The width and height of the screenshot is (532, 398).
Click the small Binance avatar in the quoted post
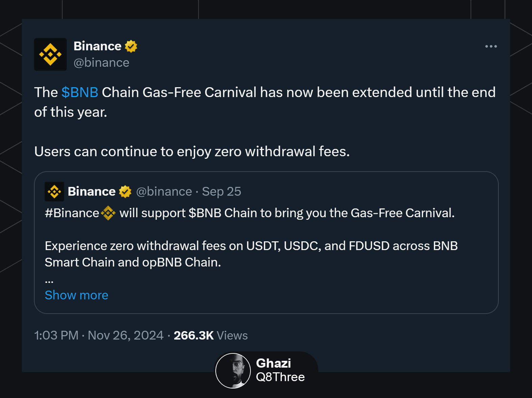click(54, 192)
